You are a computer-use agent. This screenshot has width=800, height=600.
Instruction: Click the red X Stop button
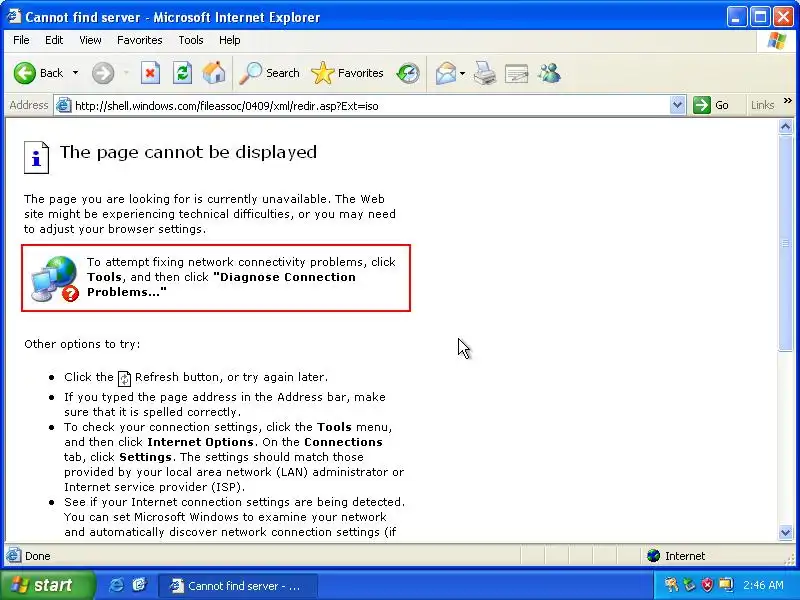pos(150,73)
